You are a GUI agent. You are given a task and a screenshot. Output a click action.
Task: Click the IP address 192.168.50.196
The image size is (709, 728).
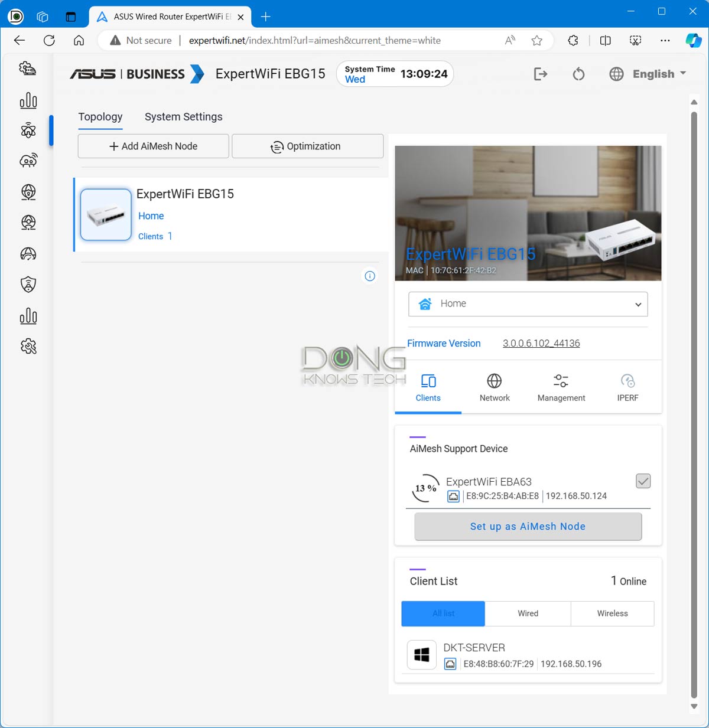(x=571, y=664)
